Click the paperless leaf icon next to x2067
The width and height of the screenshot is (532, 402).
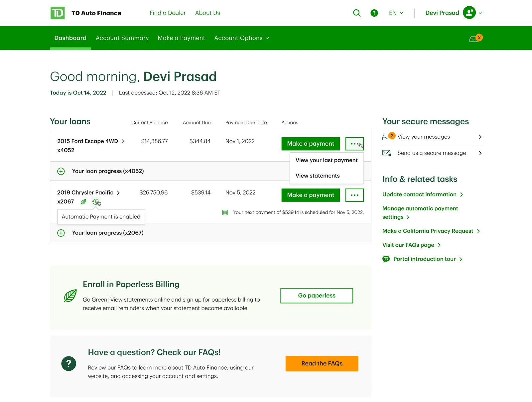tap(83, 202)
